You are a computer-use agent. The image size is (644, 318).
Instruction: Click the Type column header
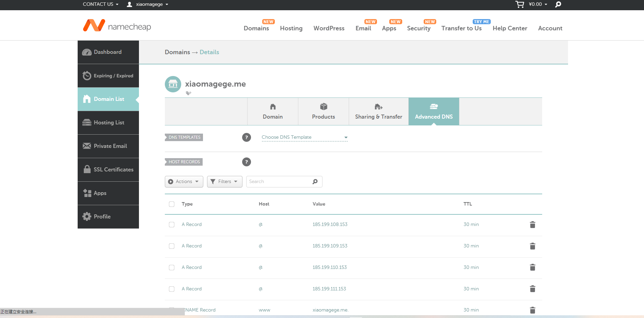(x=187, y=204)
